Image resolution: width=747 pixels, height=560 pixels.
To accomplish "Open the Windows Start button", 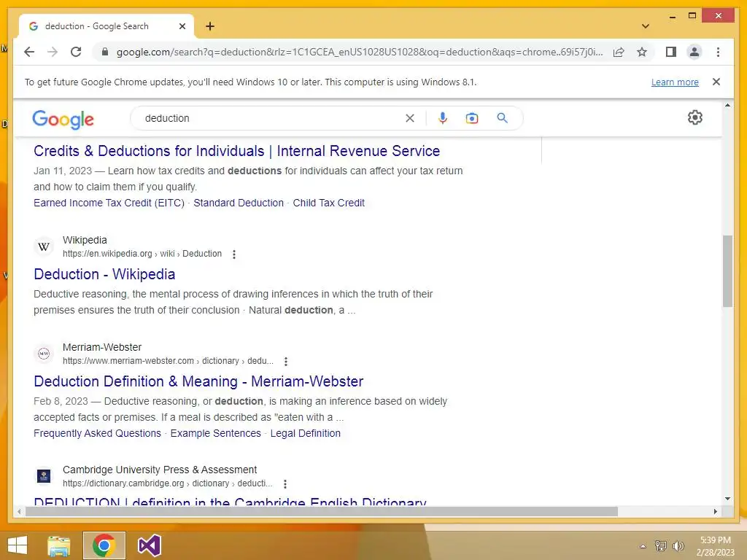I will click(x=18, y=545).
